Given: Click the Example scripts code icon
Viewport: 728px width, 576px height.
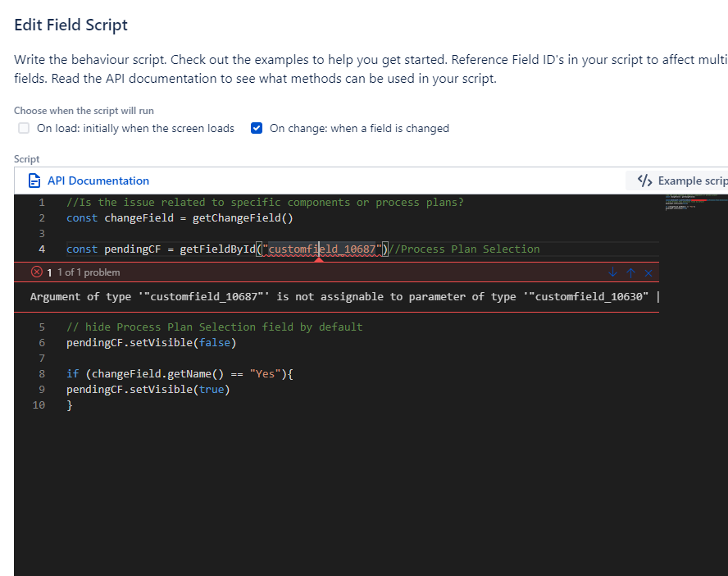Looking at the screenshot, I should pyautogui.click(x=645, y=181).
